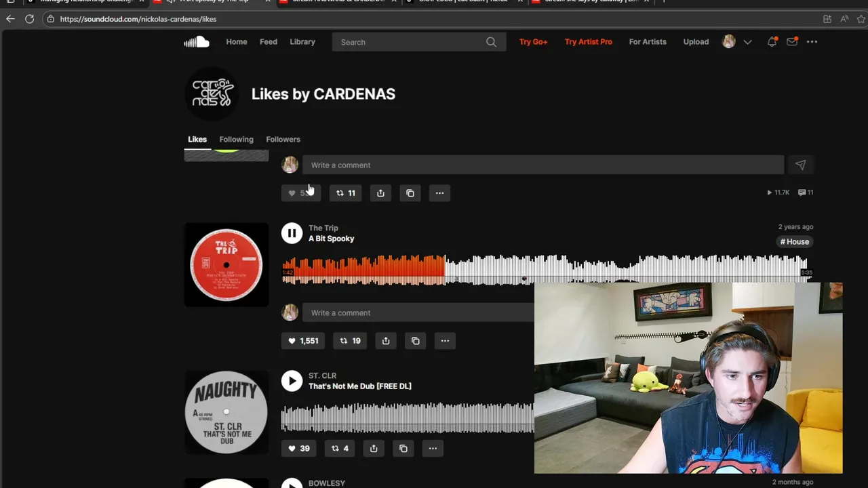The image size is (868, 488).
Task: Click the 2 months ago timestamp
Action: (793, 482)
